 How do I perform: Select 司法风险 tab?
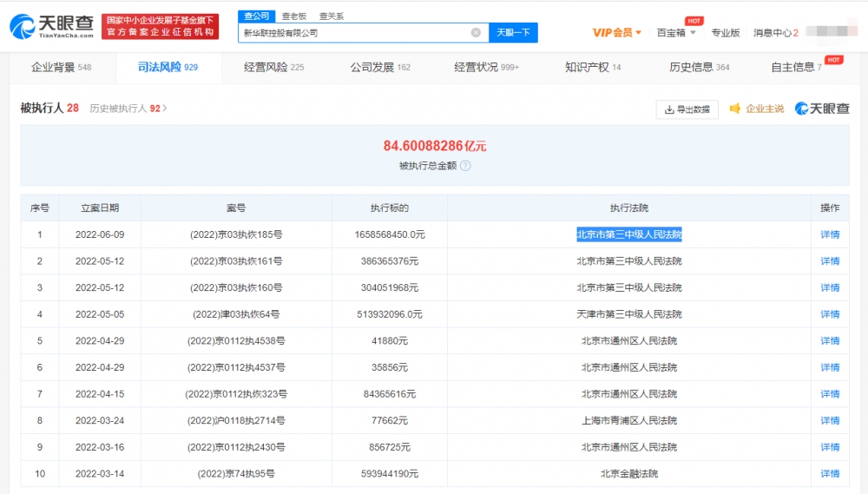pos(168,67)
